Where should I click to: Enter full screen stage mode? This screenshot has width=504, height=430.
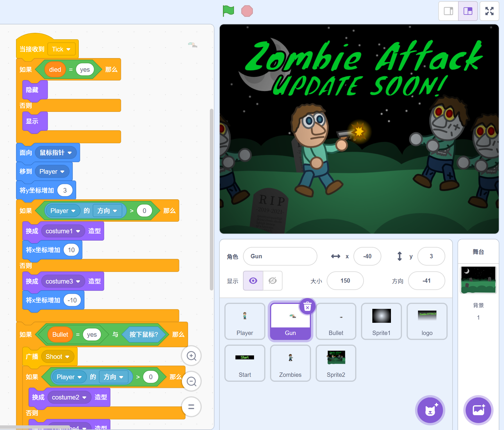pyautogui.click(x=489, y=11)
